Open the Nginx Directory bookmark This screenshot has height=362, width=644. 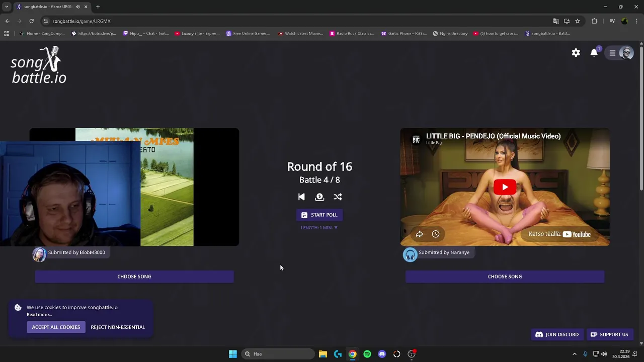(450, 34)
